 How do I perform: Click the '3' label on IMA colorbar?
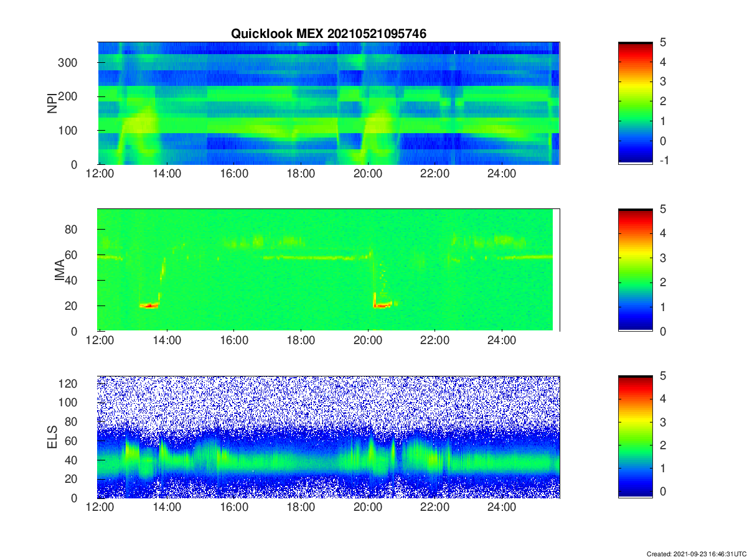pos(662,258)
